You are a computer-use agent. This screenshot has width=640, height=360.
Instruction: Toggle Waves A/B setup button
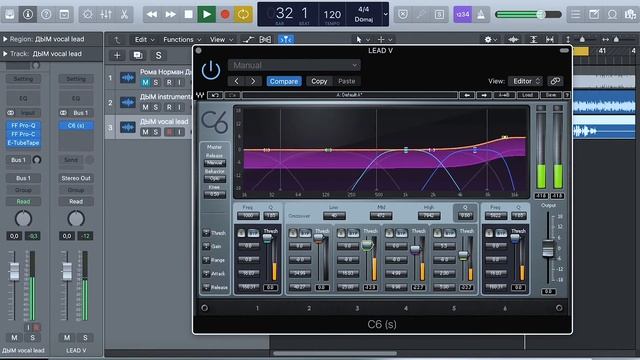(x=504, y=95)
